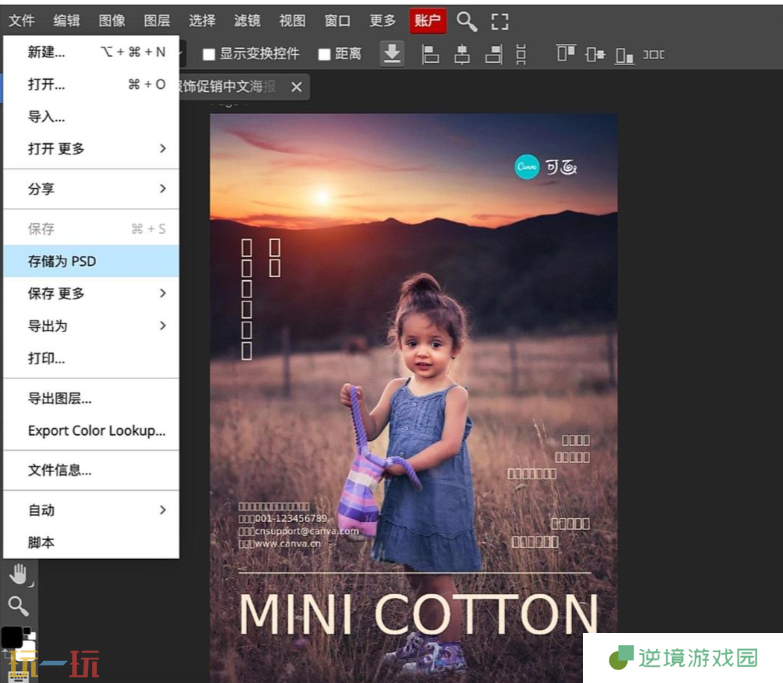This screenshot has width=783, height=683.
Task: Enable 距离 checkbox
Action: click(x=324, y=54)
